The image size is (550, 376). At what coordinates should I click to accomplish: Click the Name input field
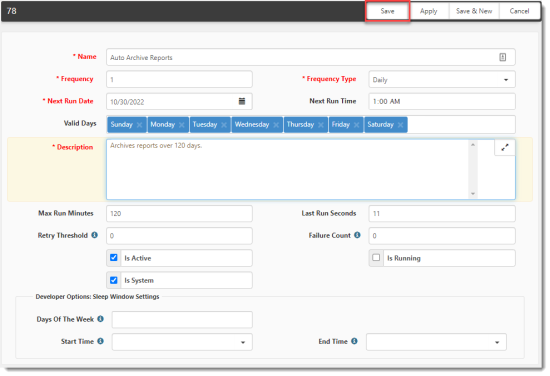tap(311, 57)
